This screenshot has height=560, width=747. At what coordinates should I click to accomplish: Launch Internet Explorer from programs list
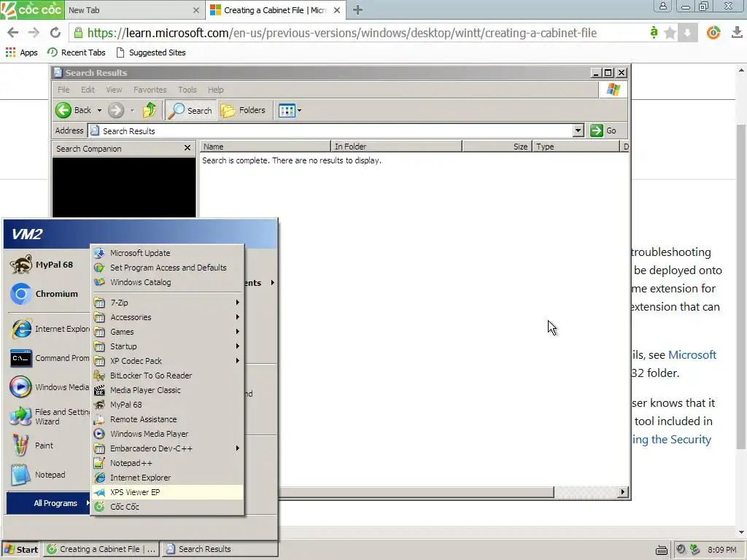pos(167,478)
